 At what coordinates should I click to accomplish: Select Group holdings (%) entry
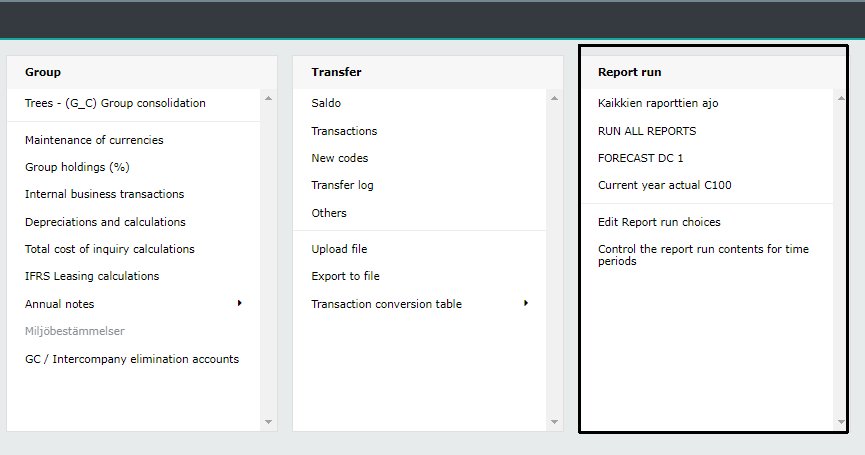point(77,167)
